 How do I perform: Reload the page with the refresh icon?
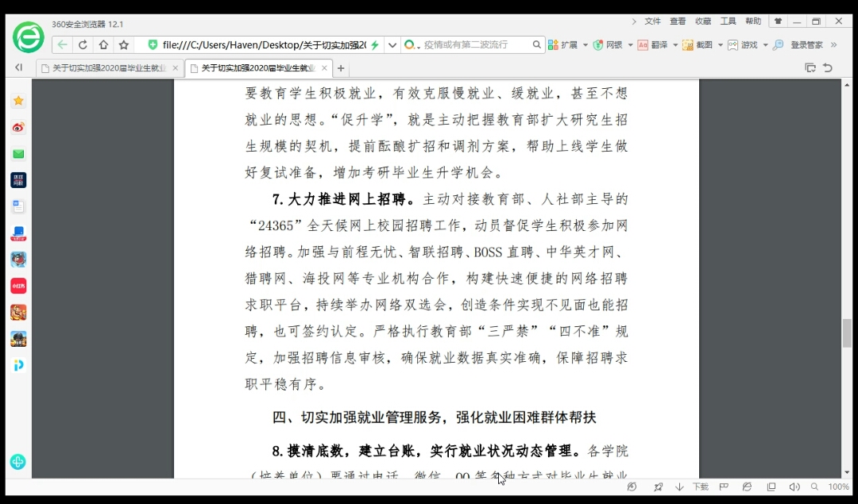pos(83,45)
